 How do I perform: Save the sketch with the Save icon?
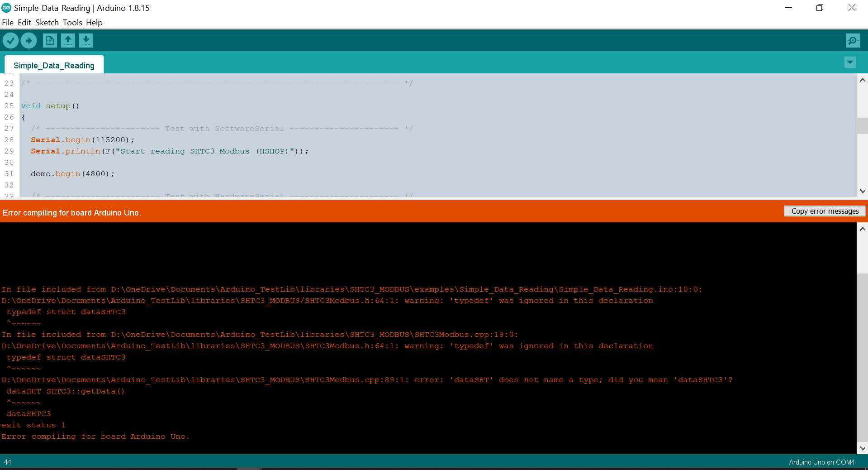click(x=85, y=40)
